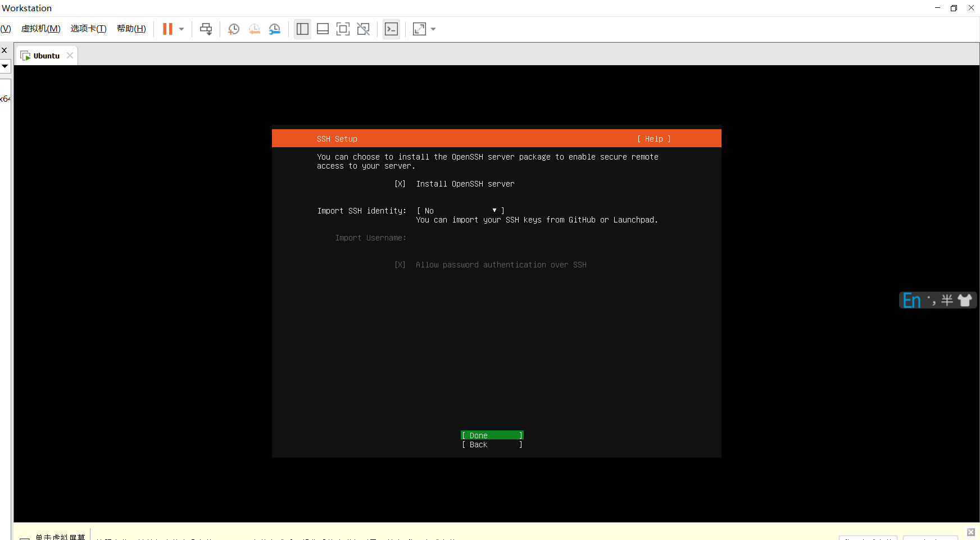980x540 pixels.
Task: Open the partially visible (V) menu
Action: (6, 29)
